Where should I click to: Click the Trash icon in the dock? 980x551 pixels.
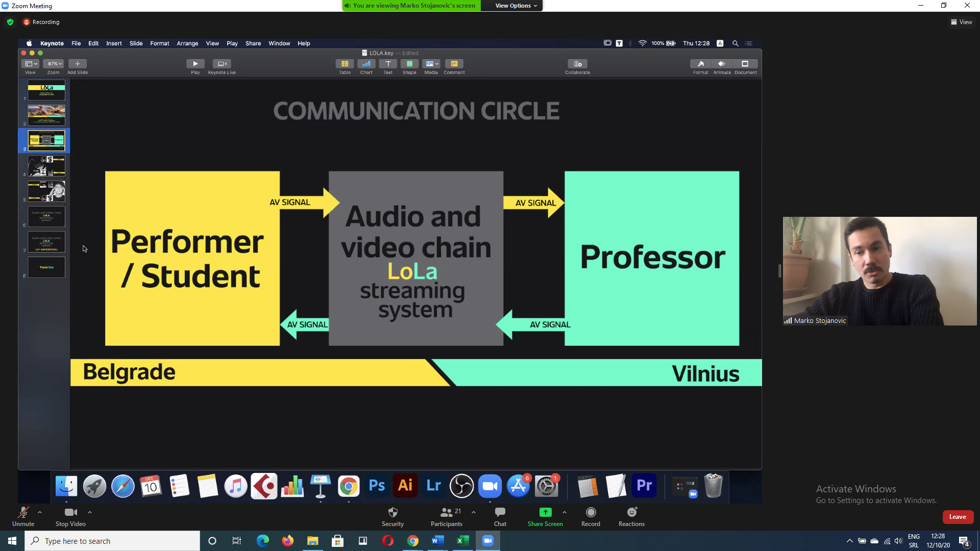pos(714,486)
